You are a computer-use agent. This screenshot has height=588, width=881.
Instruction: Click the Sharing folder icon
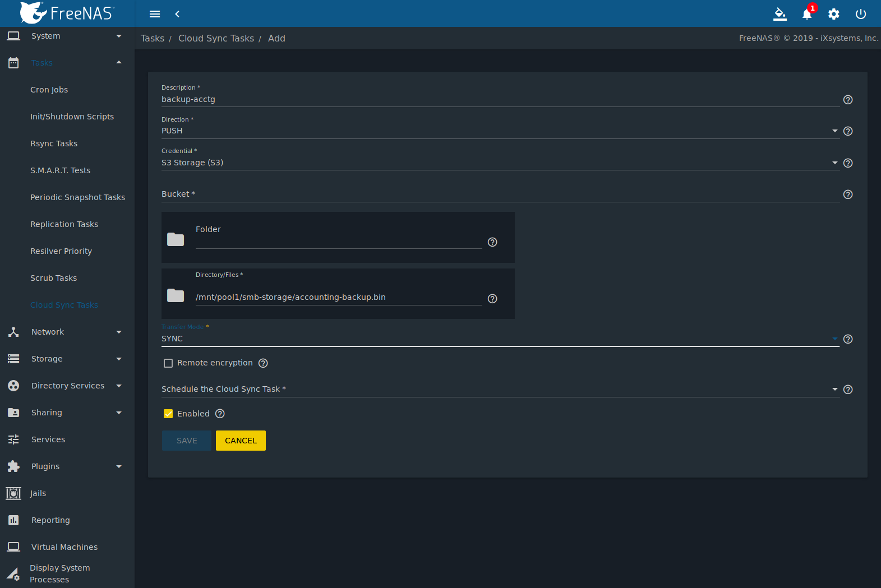click(13, 413)
